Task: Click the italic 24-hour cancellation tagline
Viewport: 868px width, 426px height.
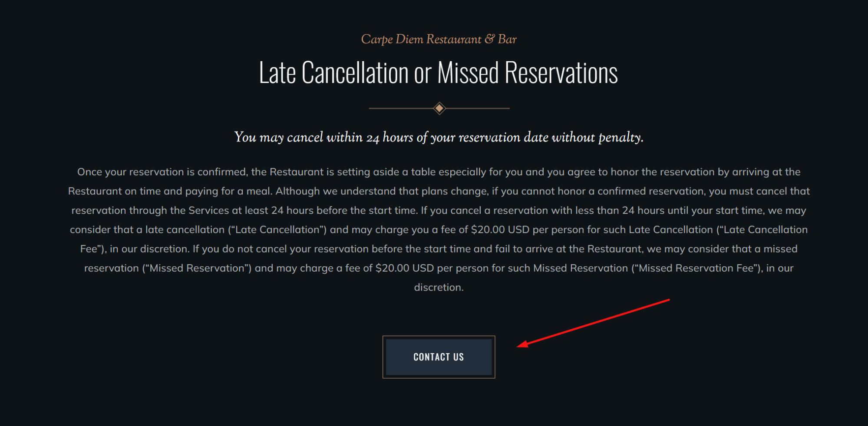Action: (x=439, y=137)
